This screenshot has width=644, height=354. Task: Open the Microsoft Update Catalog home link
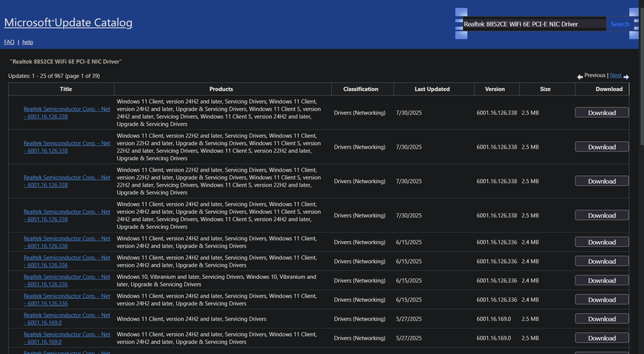tap(68, 23)
